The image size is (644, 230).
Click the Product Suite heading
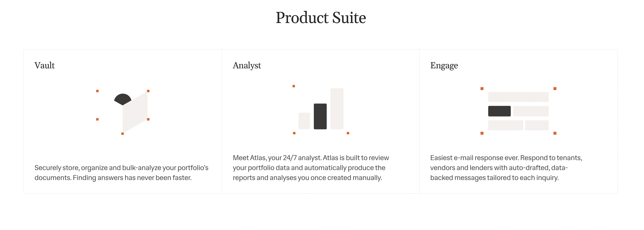(321, 18)
